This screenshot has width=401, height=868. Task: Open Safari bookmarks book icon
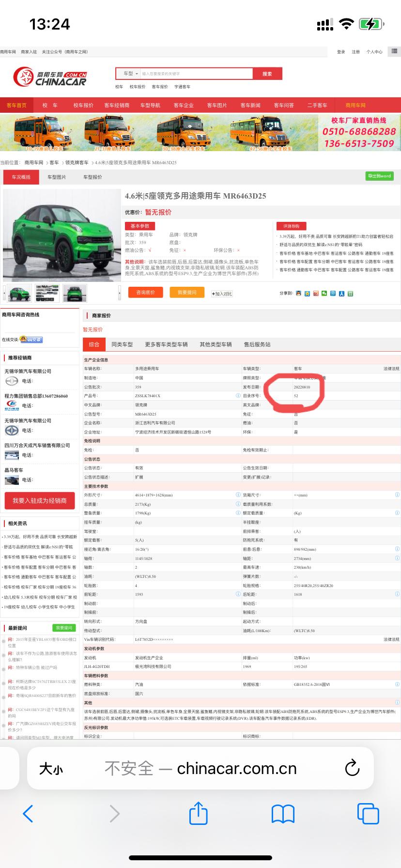tap(283, 814)
